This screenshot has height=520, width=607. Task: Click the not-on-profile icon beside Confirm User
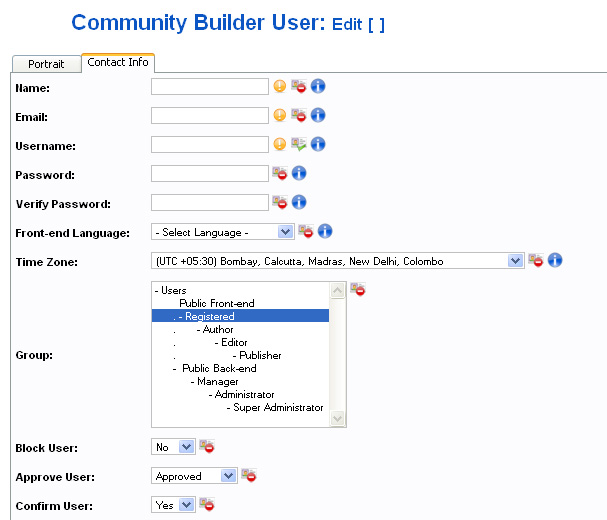[x=207, y=505]
